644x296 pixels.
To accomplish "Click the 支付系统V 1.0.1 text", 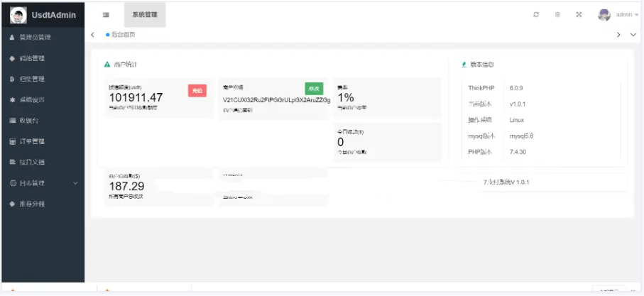I will [x=506, y=182].
